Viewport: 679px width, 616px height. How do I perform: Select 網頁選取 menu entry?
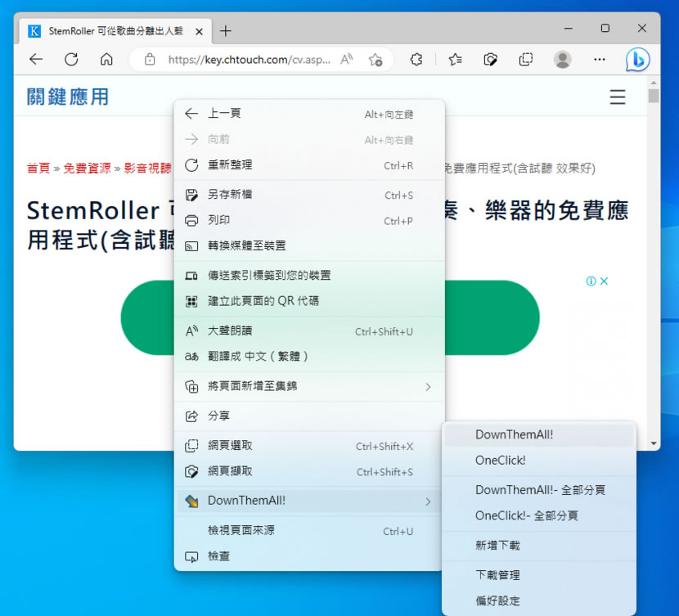coord(309,446)
